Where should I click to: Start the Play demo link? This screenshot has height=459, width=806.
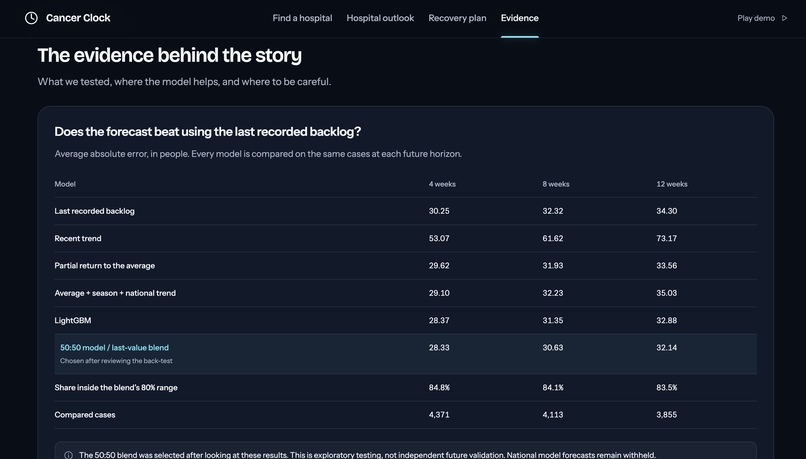click(x=756, y=18)
